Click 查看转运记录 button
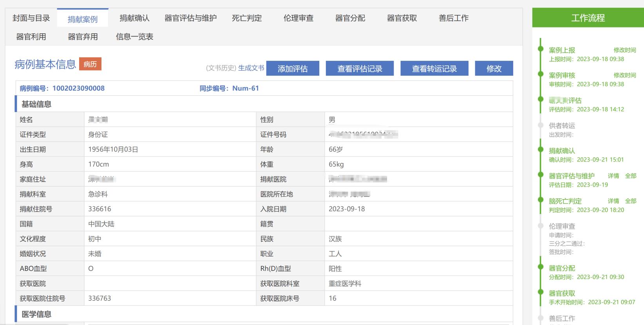This screenshot has width=644, height=325. point(434,69)
